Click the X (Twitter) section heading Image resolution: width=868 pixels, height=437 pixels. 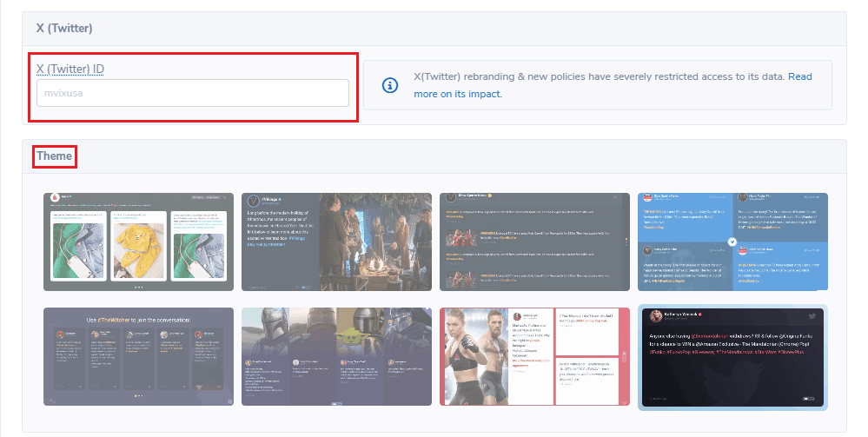pos(64,29)
